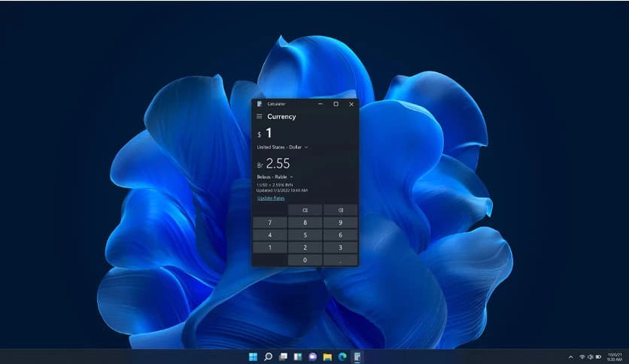Screen dimensions: 629x364
Task: Open the taskbar clock and date
Action: 615,356
